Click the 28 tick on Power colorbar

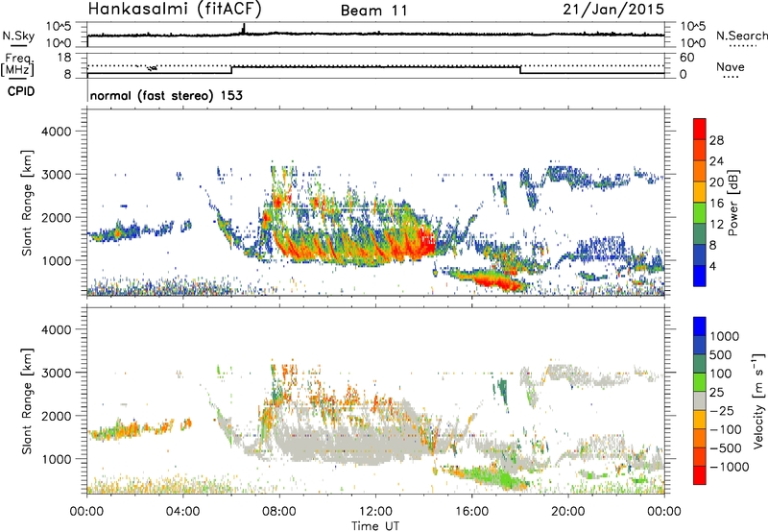pyautogui.click(x=716, y=140)
